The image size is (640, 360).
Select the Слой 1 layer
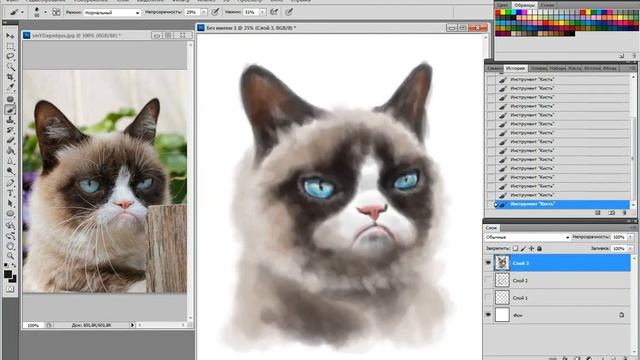tap(562, 298)
